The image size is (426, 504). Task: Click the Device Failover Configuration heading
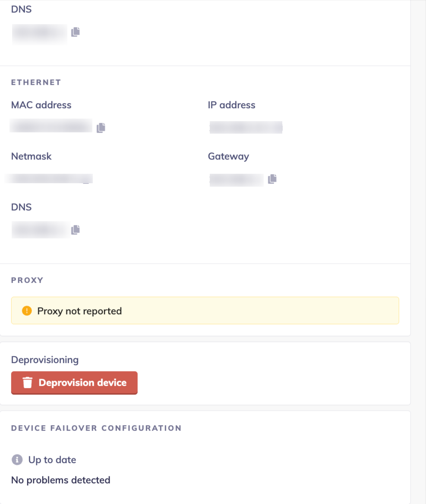point(96,428)
